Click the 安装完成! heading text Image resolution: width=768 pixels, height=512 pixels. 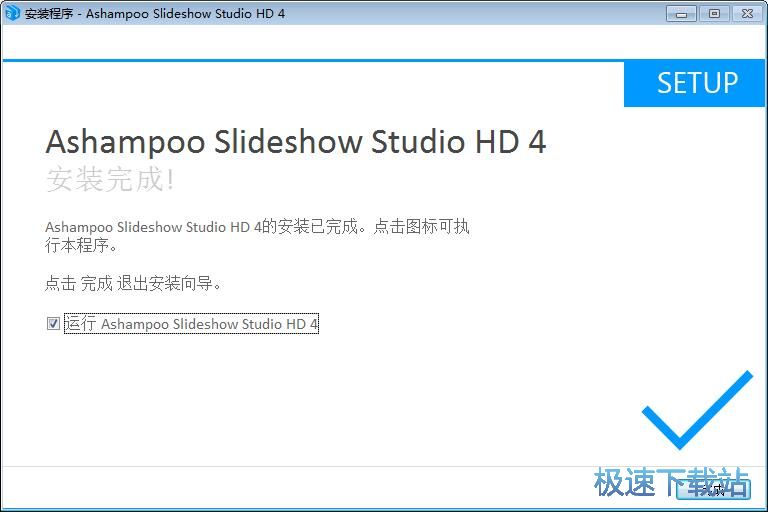110,179
